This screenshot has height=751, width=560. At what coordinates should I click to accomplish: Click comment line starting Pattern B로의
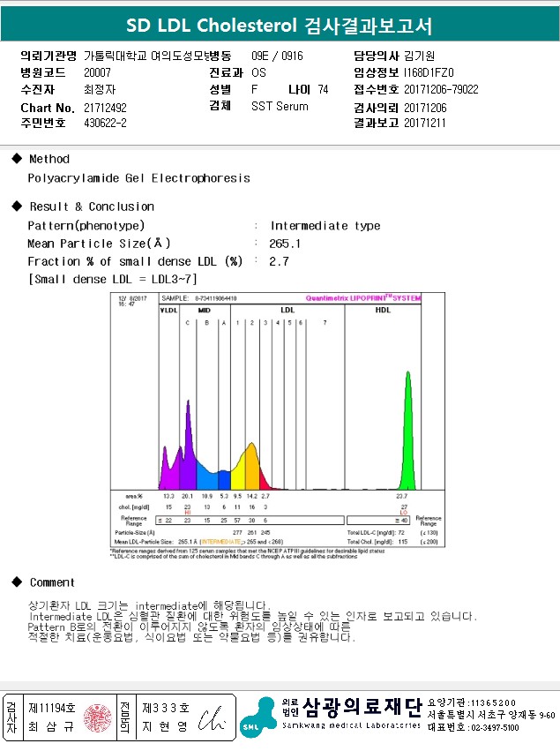tap(189, 627)
